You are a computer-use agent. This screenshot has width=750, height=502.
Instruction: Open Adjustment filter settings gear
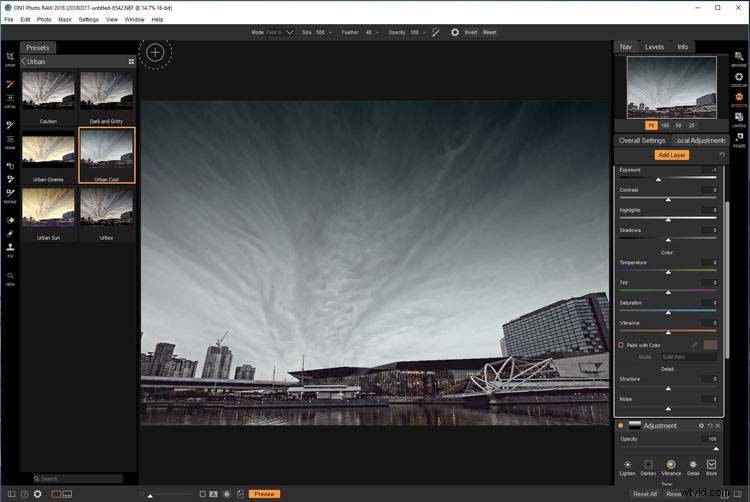(701, 426)
